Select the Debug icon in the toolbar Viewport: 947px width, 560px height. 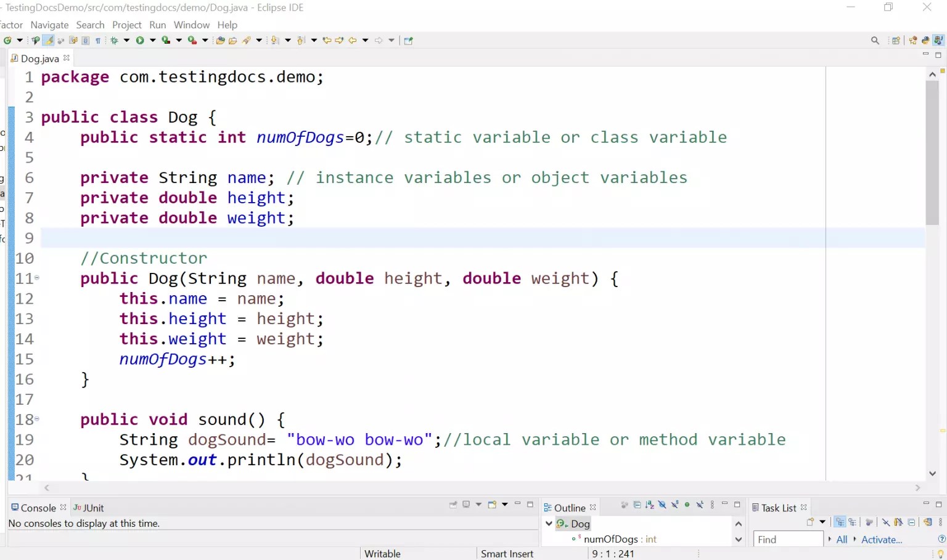coord(115,40)
